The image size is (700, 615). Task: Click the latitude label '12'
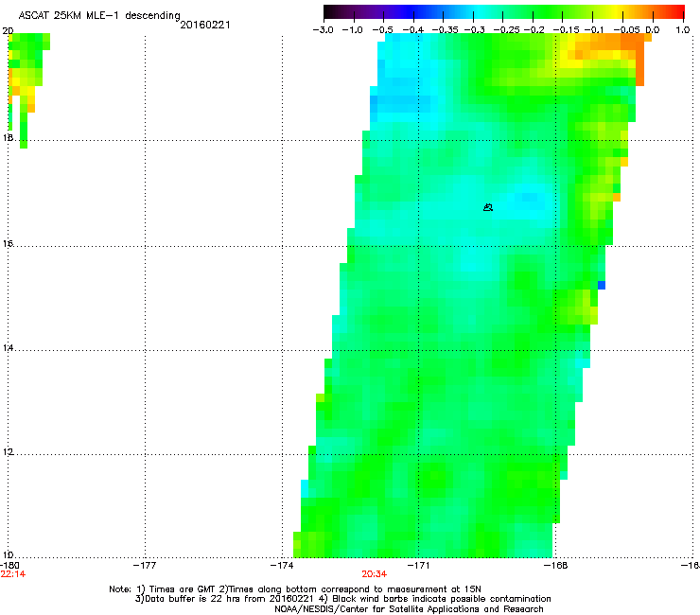(x=8, y=452)
